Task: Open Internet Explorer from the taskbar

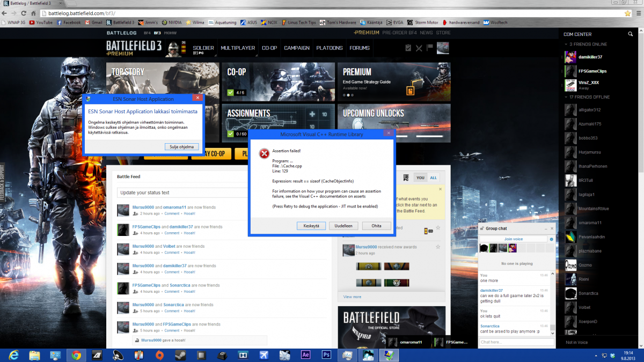Action: (14, 355)
